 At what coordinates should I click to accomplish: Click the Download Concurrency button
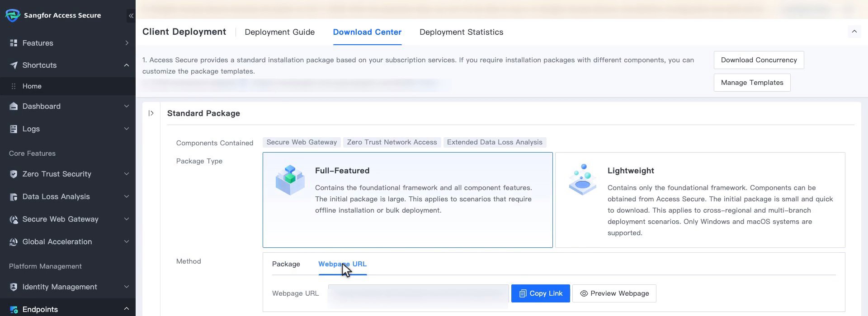(759, 60)
